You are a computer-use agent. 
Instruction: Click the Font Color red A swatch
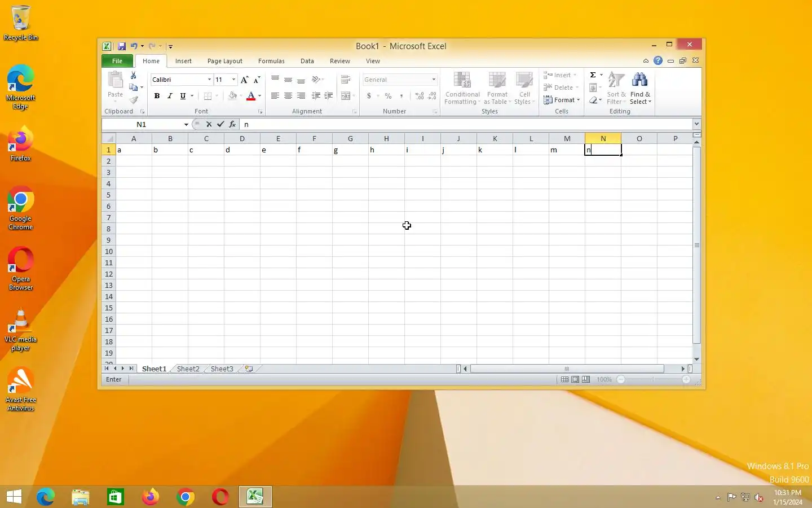[251, 96]
